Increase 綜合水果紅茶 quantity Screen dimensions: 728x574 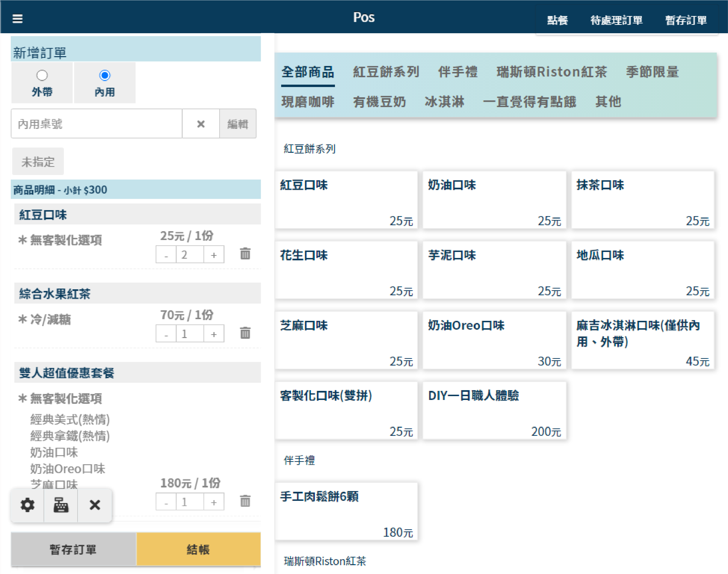pos(214,333)
